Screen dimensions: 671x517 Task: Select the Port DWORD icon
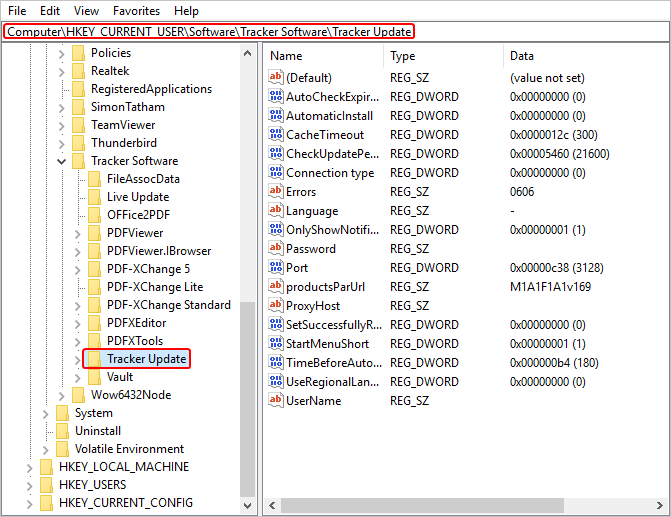276,267
